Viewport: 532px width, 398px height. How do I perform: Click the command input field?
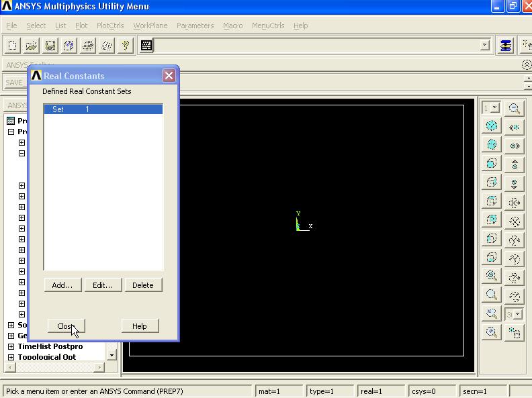coord(317,46)
